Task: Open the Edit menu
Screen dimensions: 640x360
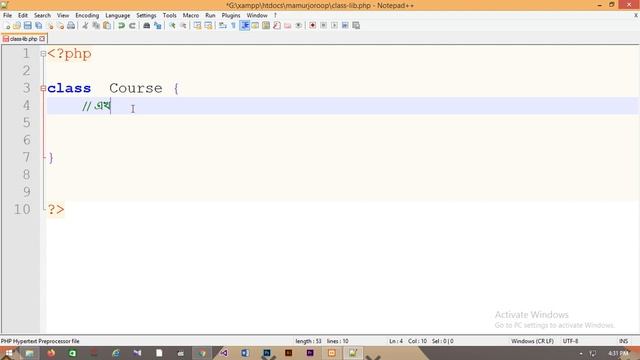Action: pyautogui.click(x=23, y=16)
